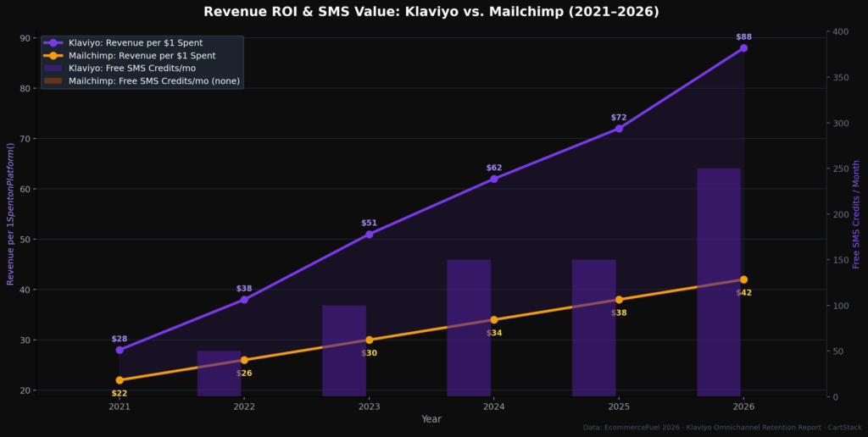Click the brown Mailchimp SMS legend swatch
The image size is (868, 437).
53,80
